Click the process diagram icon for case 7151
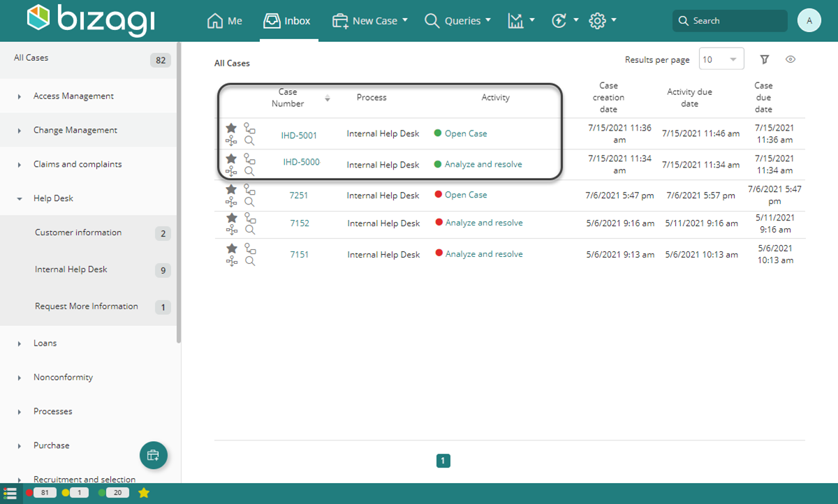 pos(231,261)
